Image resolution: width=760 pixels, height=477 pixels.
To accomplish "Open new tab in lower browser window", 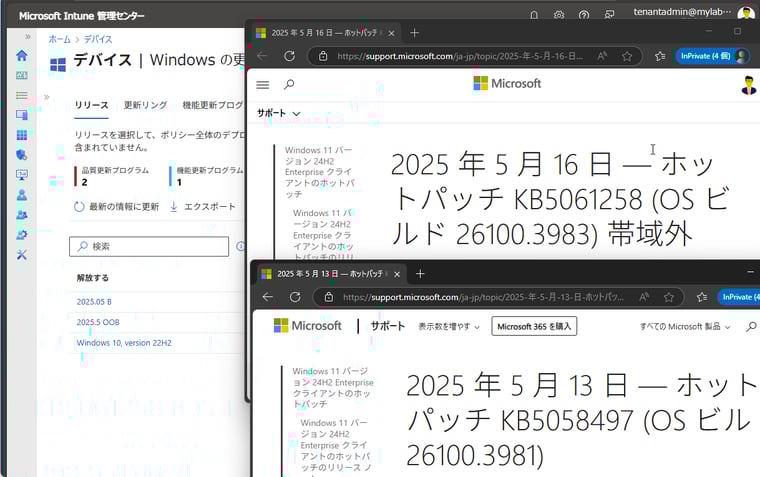I will (420, 274).
